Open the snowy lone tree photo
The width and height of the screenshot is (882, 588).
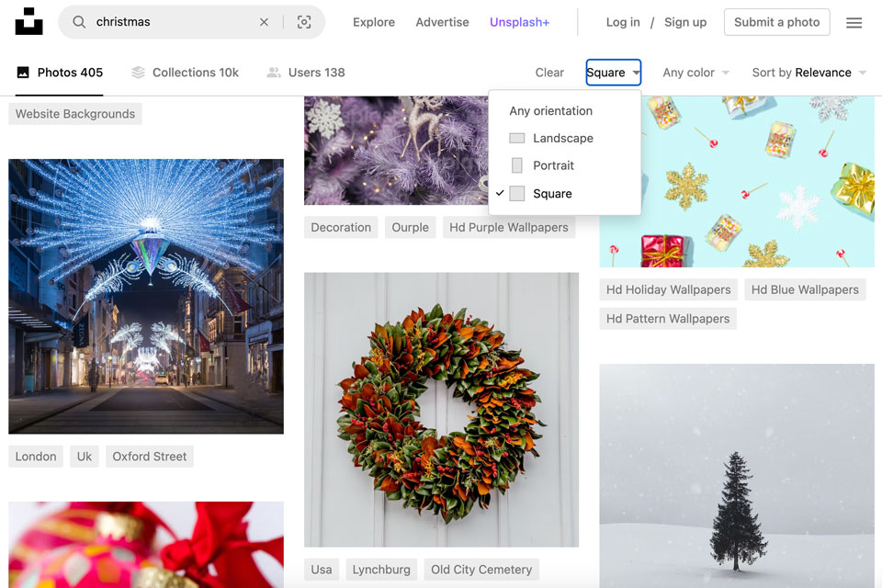(x=737, y=476)
